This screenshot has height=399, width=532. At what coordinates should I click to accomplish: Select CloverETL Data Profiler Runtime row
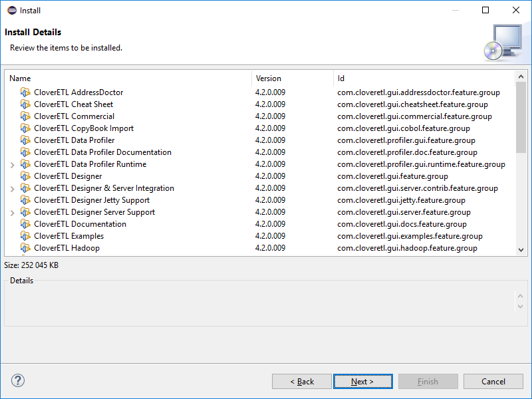260,164
